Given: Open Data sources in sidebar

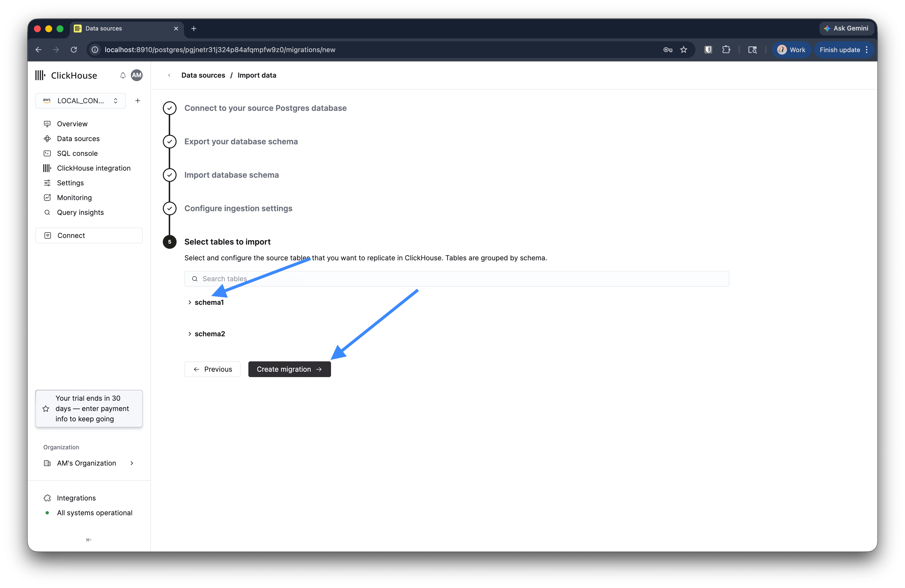Looking at the screenshot, I should click(78, 139).
